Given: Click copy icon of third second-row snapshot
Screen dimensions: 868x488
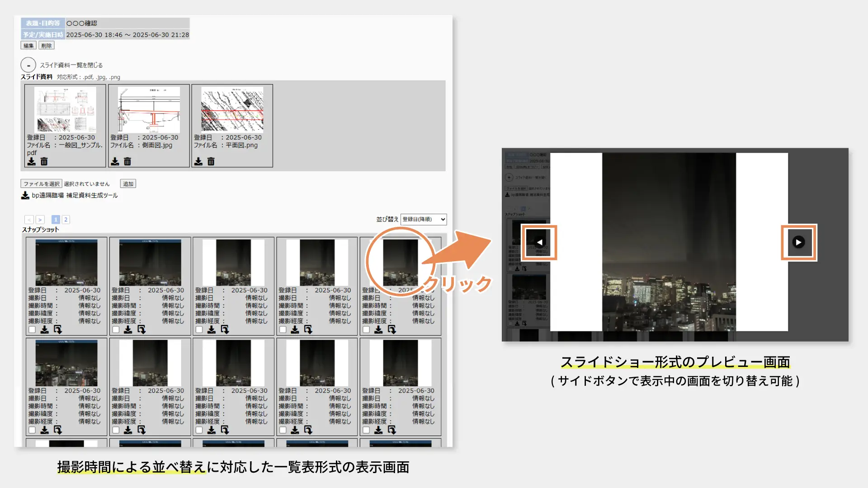Looking at the screenshot, I should pyautogui.click(x=225, y=430).
